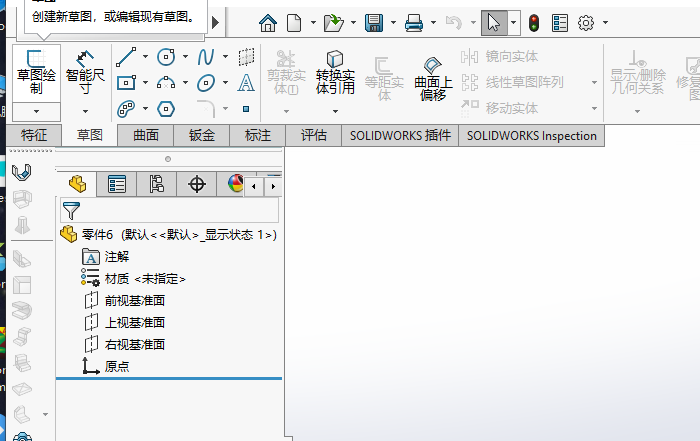The image size is (700, 441).
Task: Open the Options gear icon
Action: [x=586, y=23]
